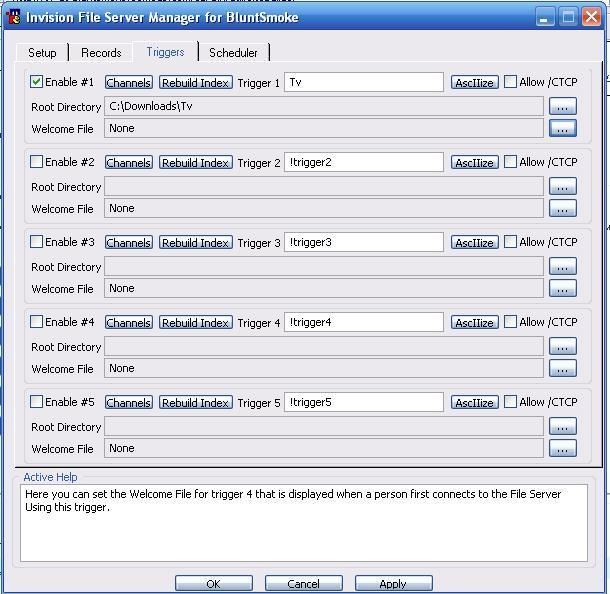Browse Root Directory for trigger #5

pyautogui.click(x=563, y=426)
